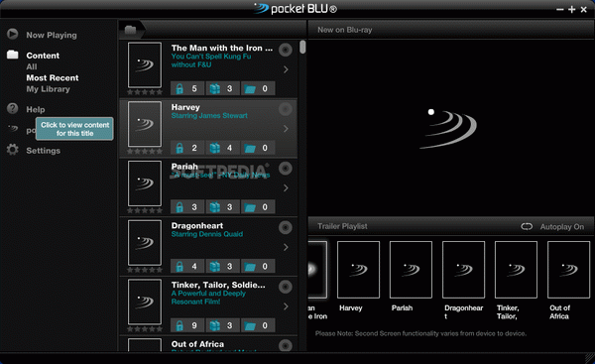Viewport: 595px width, 364px height.
Task: Open the Tinker, Tailor, Soldie... title
Action: [218, 285]
